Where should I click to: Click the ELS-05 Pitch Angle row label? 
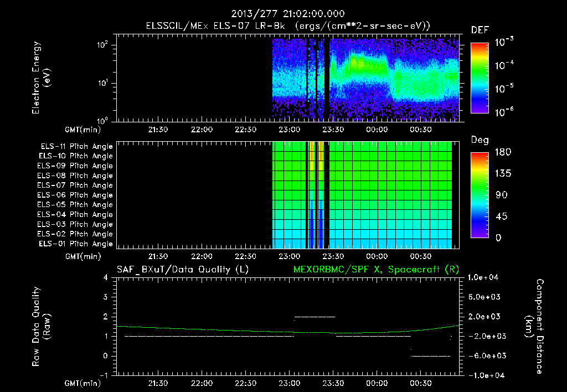[75, 205]
